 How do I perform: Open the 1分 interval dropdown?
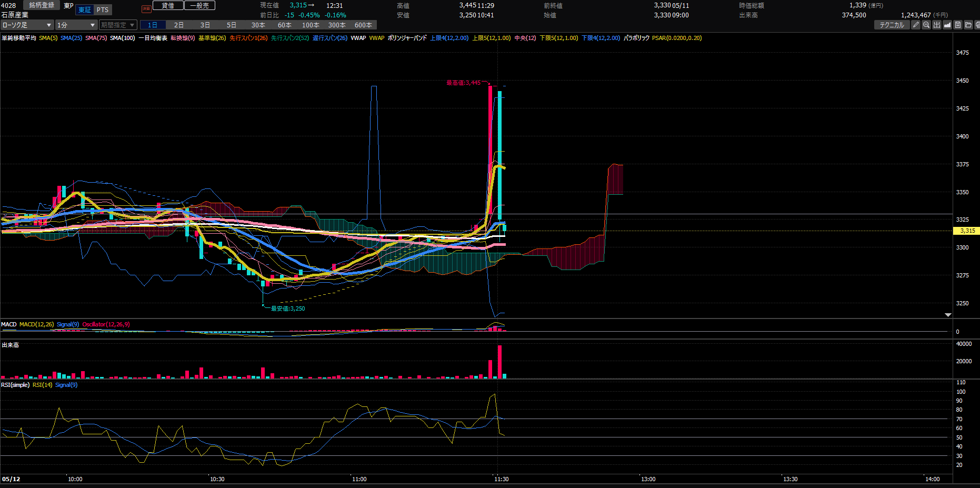click(x=76, y=25)
